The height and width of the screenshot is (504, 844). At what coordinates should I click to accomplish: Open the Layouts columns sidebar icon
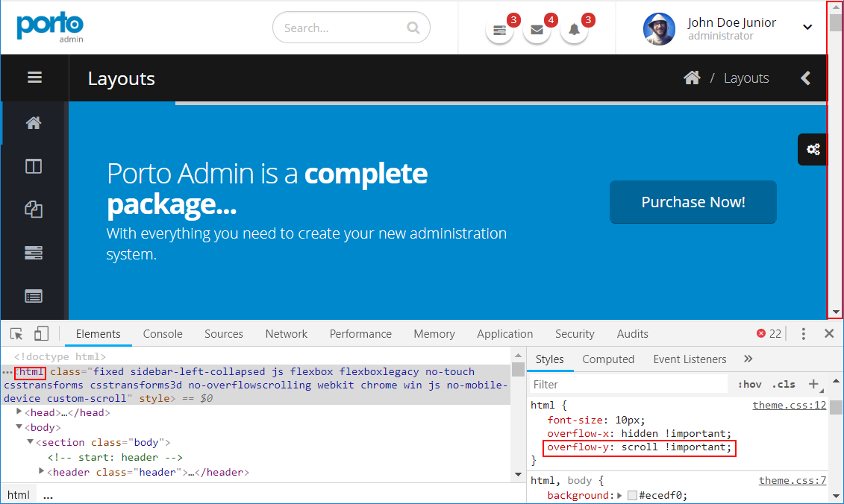click(34, 166)
